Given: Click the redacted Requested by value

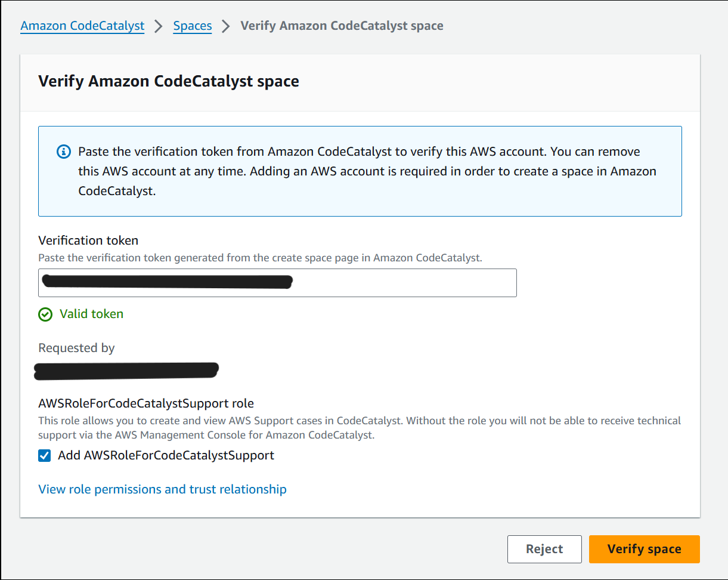Looking at the screenshot, I should tap(126, 370).
